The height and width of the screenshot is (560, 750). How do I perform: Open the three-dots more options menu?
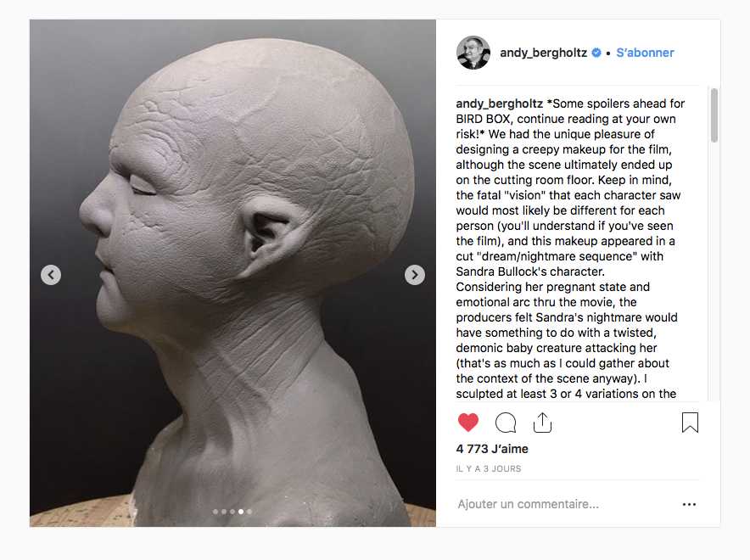[689, 504]
